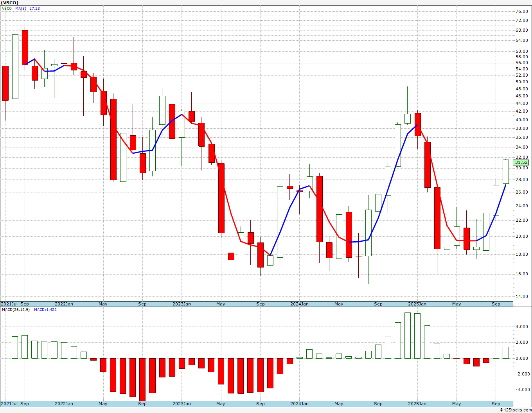Image resolution: width=532 pixels, height=413 pixels.
Task: Click the 16.00 price axis label
Action: (x=521, y=274)
